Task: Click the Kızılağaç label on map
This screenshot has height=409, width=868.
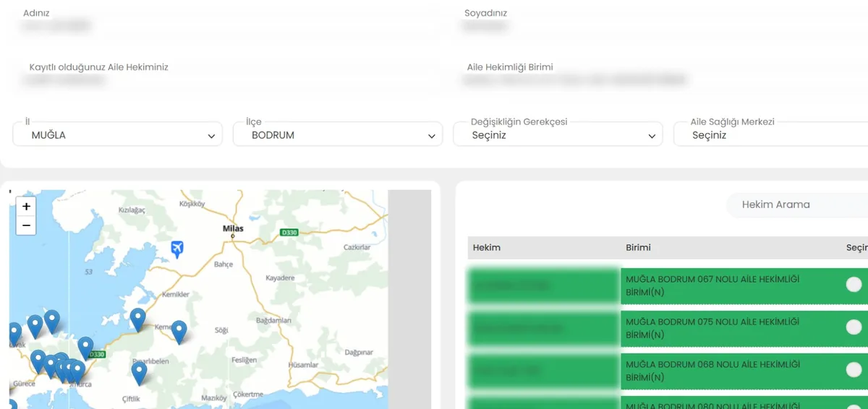Action: (x=132, y=210)
